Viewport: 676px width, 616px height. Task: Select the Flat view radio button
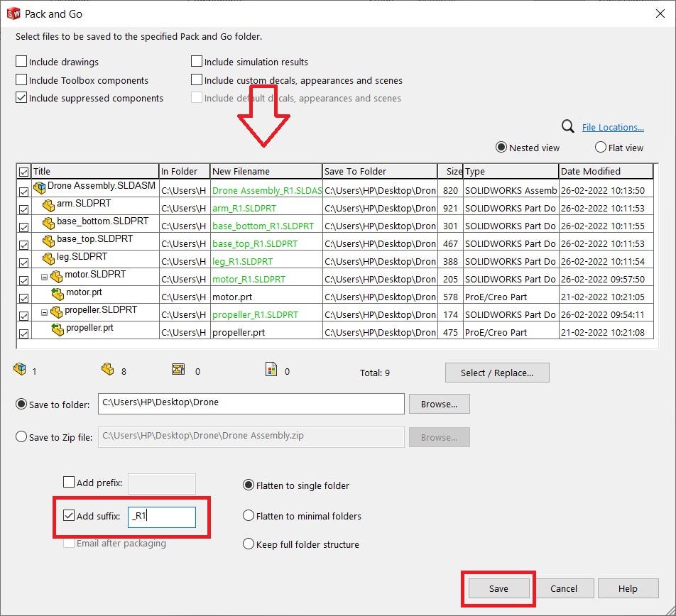(600, 148)
